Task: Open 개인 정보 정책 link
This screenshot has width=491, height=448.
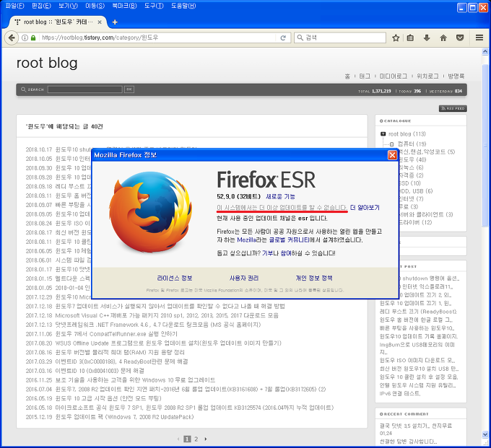Action: [x=314, y=278]
